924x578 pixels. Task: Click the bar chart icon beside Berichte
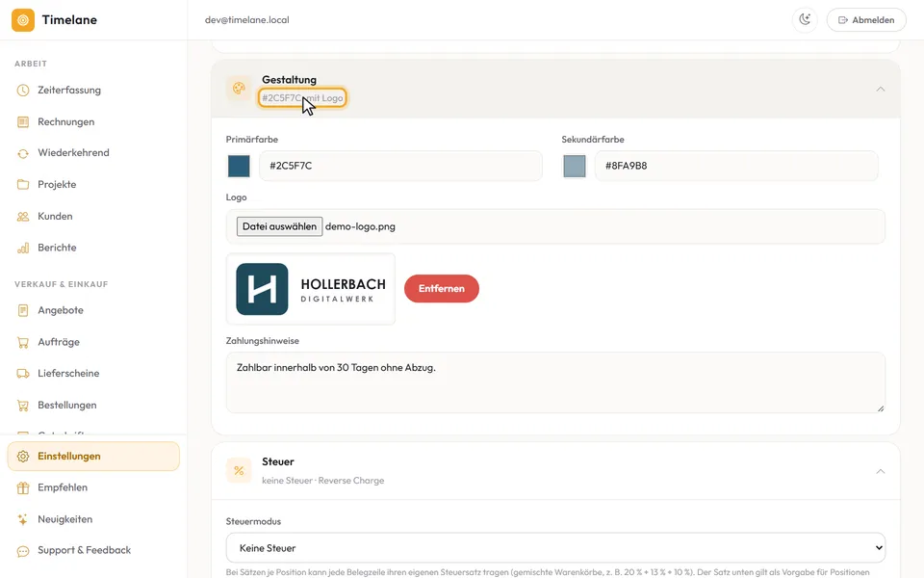tap(23, 248)
